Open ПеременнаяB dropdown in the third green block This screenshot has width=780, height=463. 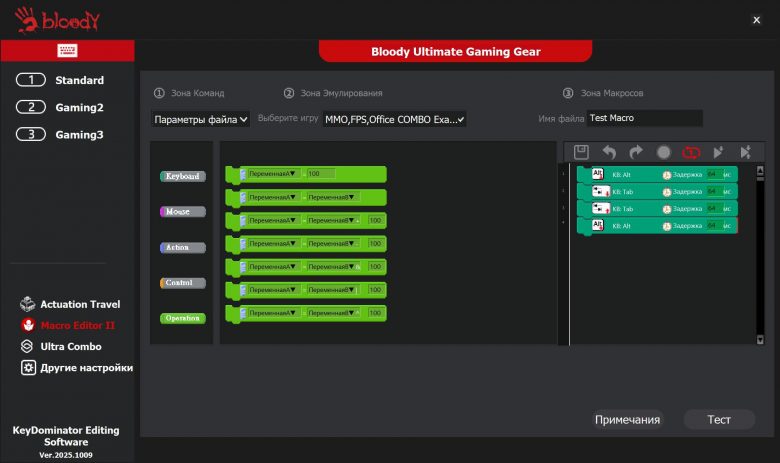tap(331, 220)
